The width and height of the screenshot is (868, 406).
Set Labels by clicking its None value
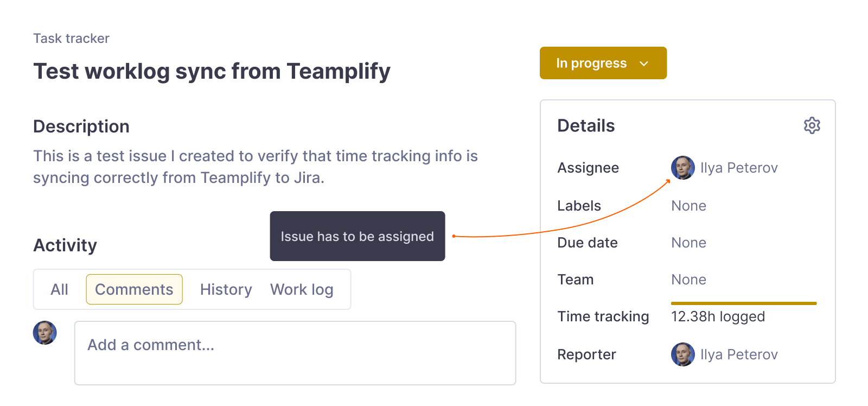click(688, 206)
